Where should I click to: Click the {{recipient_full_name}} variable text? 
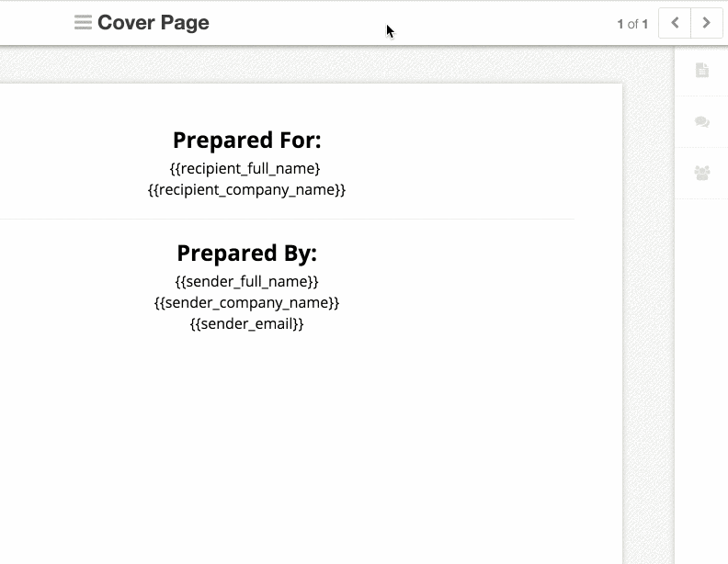(x=246, y=169)
